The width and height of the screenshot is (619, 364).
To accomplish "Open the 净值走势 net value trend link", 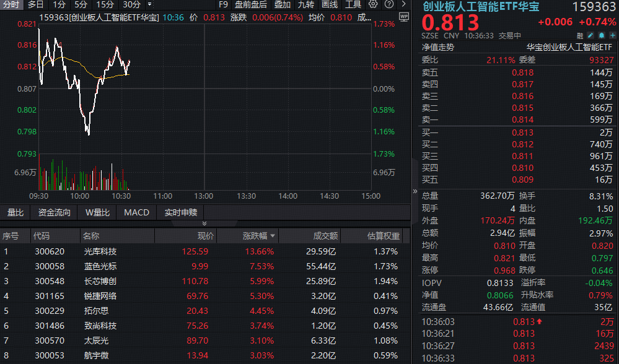I will [437, 47].
